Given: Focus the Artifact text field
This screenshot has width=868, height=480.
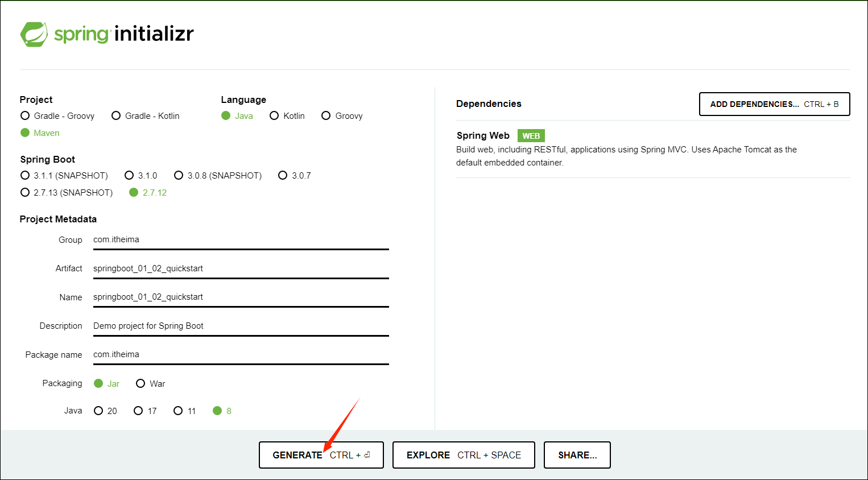Looking at the screenshot, I should point(241,268).
